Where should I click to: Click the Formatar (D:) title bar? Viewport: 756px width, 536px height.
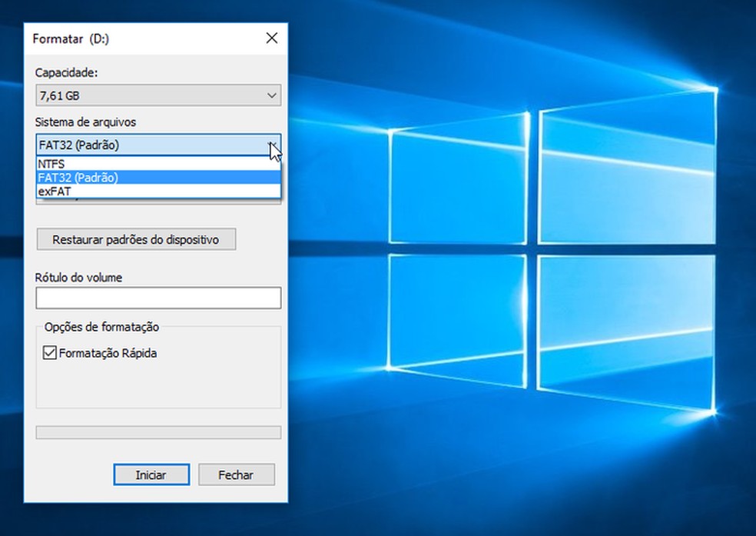(x=138, y=38)
